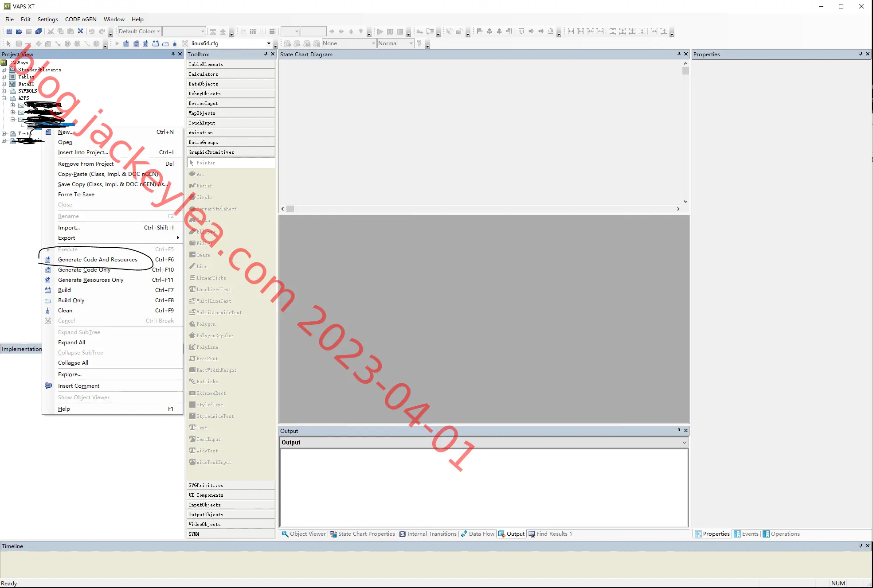Viewport: 873px width, 588px height.
Task: Click the Align Top toolbar icon
Action: [521, 31]
